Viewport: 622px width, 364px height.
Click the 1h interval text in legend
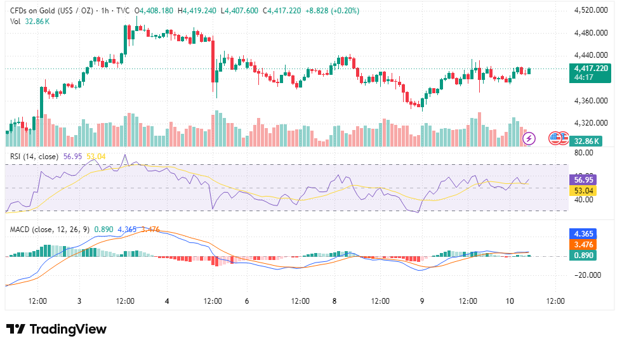(x=105, y=11)
